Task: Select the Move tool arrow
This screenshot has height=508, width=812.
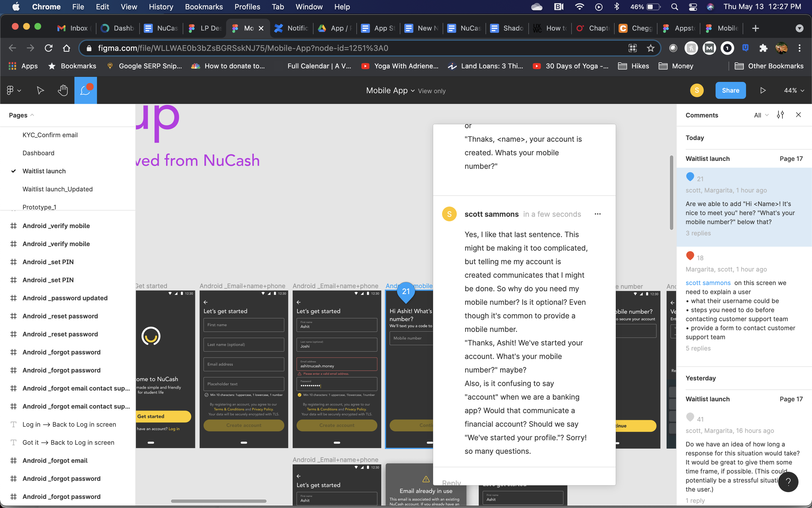Action: coord(40,90)
